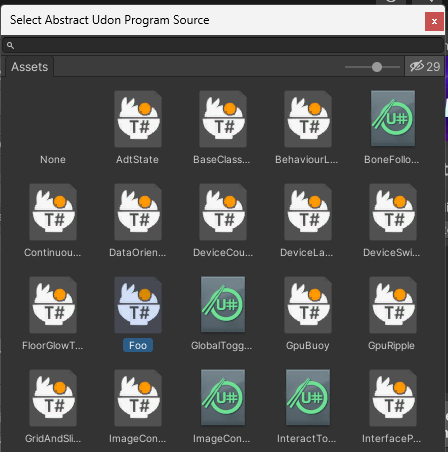Image resolution: width=448 pixels, height=452 pixels.
Task: Close the Select Abstract Udon Program Source window
Action: click(434, 21)
